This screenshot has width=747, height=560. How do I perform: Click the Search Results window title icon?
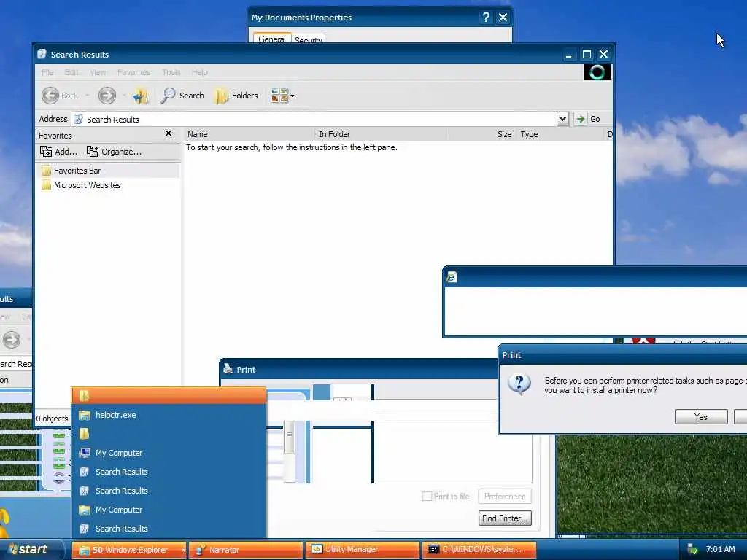[x=42, y=54]
